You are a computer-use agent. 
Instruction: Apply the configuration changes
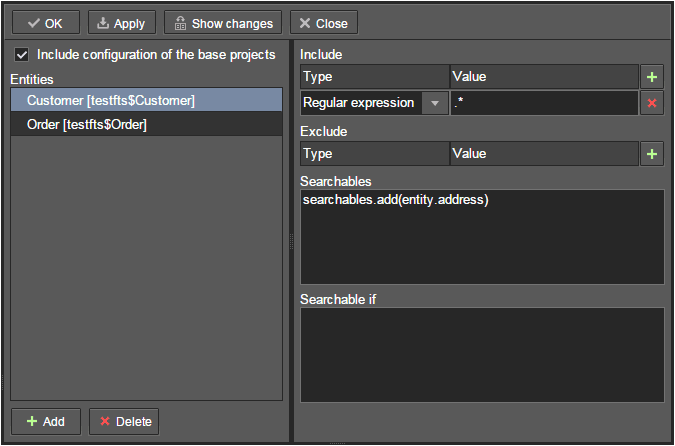click(x=121, y=23)
